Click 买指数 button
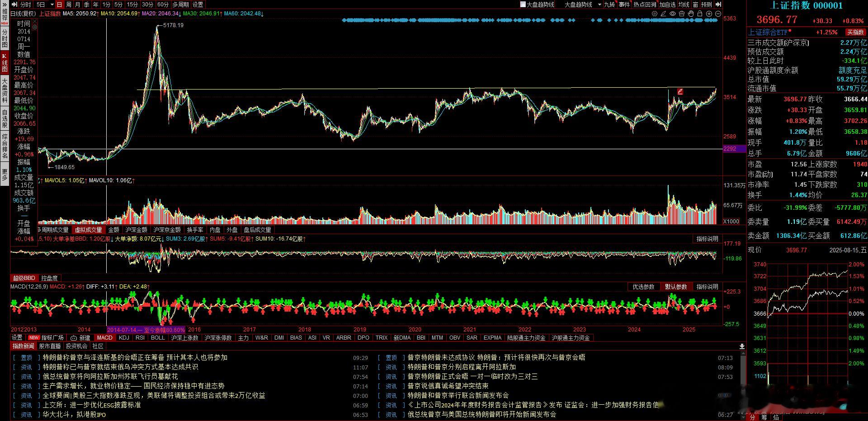The height and width of the screenshot is (421, 868). (856, 32)
